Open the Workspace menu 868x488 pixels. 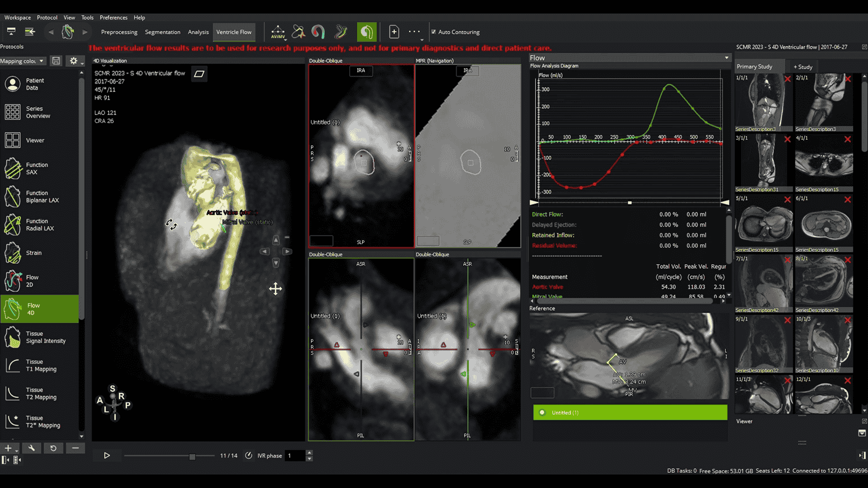[x=17, y=17]
